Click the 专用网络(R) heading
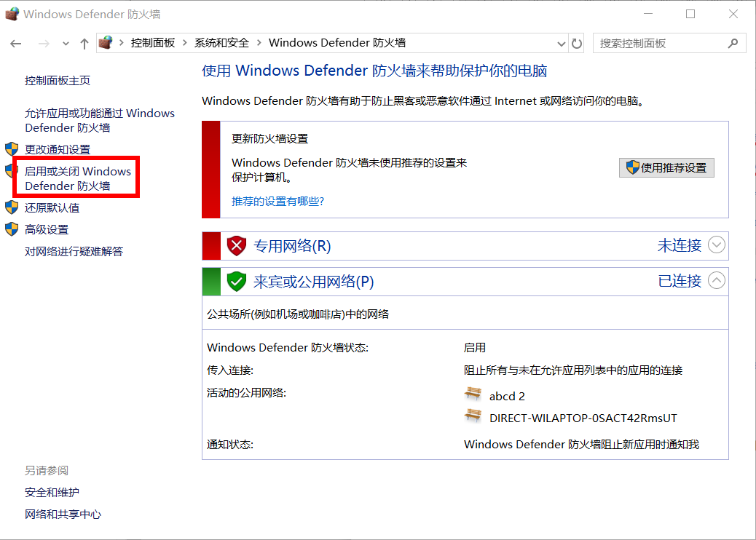This screenshot has width=756, height=540. coord(292,246)
